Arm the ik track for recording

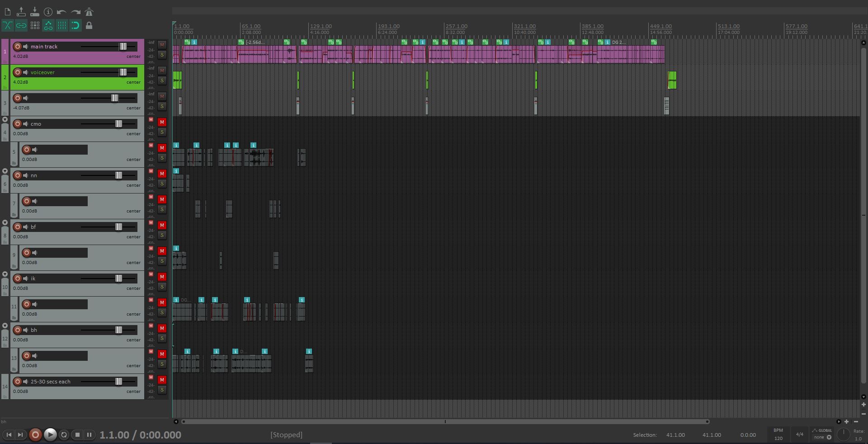coord(18,279)
